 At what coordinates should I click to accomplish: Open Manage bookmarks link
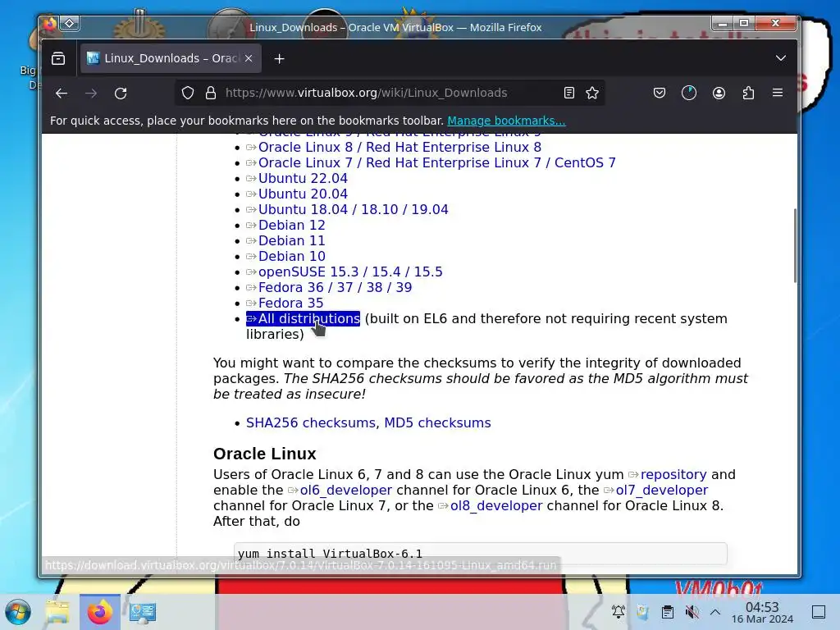point(506,121)
